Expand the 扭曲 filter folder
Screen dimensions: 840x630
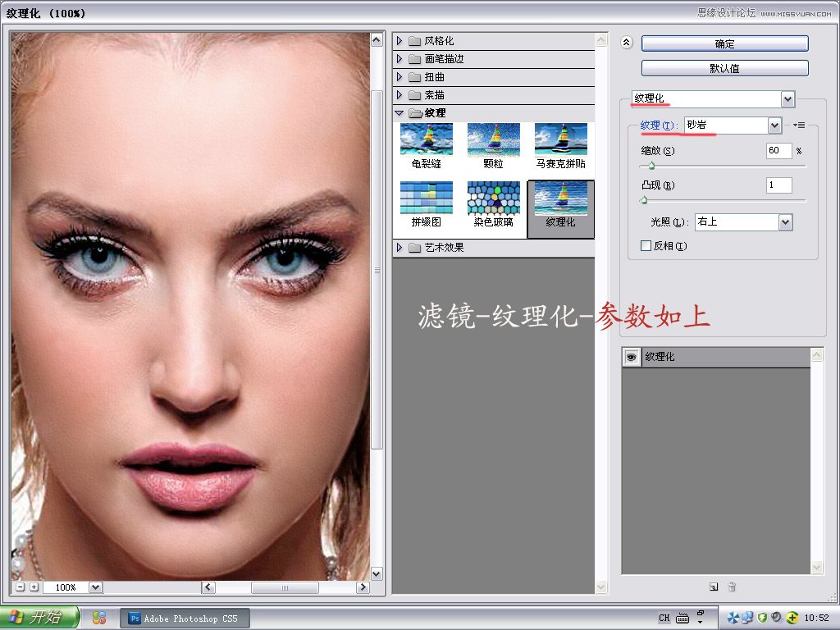point(399,77)
